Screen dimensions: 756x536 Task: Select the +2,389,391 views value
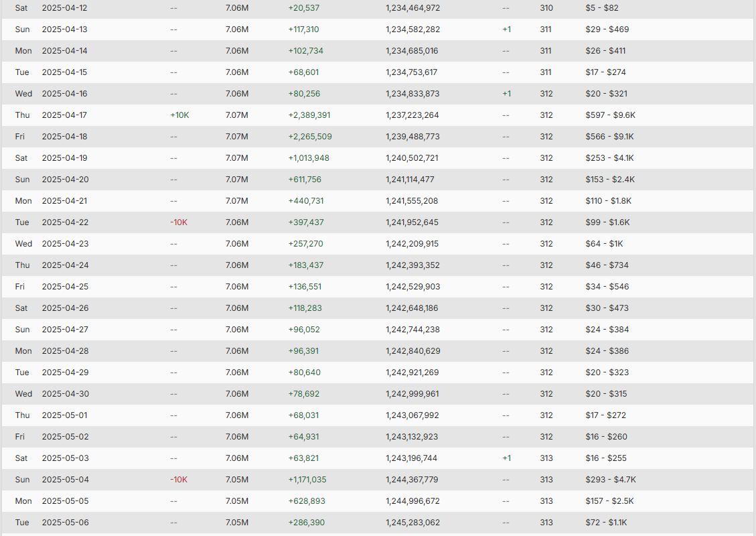[309, 115]
